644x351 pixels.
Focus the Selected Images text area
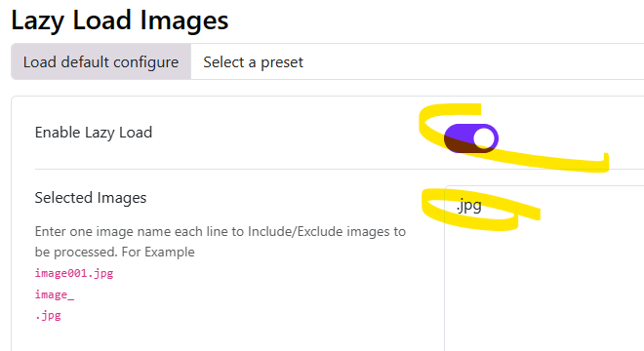point(544,268)
